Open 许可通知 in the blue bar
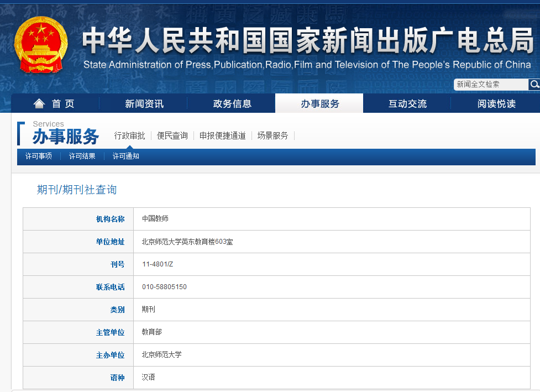Screen dimensions: 540x392 pyautogui.click(x=125, y=156)
